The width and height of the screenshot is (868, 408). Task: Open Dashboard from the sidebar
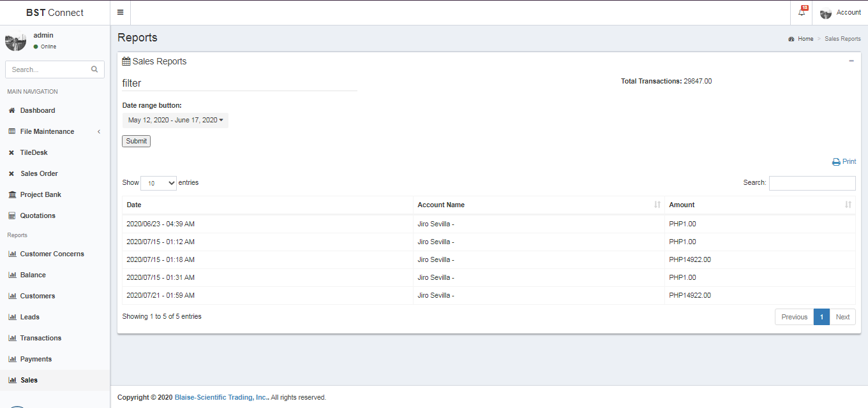point(37,110)
